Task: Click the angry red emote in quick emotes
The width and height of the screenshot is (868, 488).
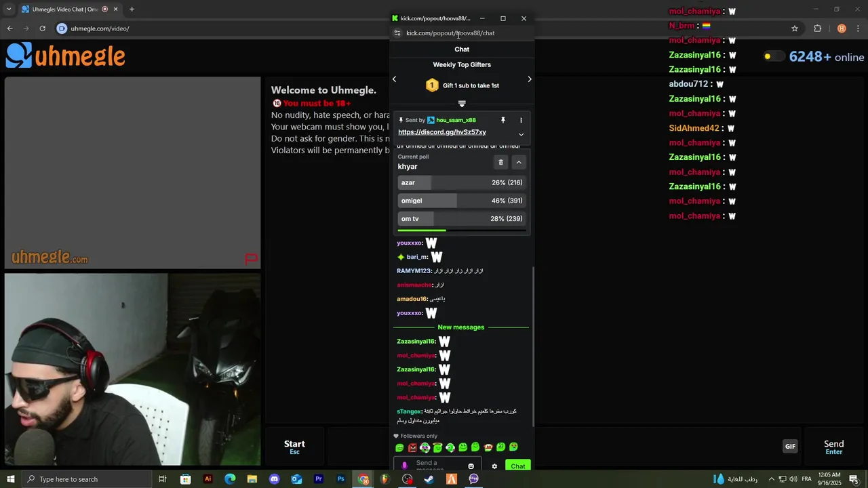Action: click(412, 447)
